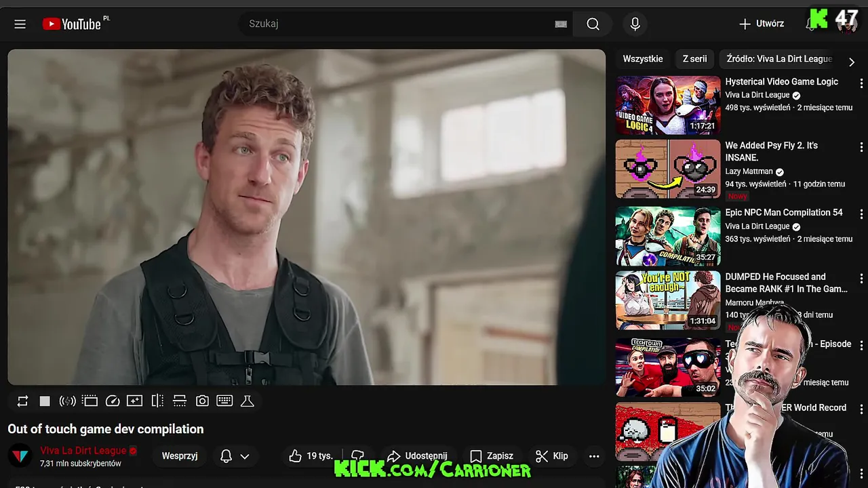Enable cinema mode icon under video
The width and height of the screenshot is (868, 488).
click(x=90, y=401)
